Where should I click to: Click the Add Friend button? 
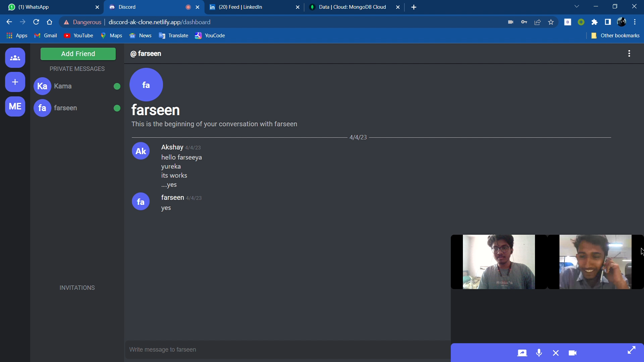[78, 53]
